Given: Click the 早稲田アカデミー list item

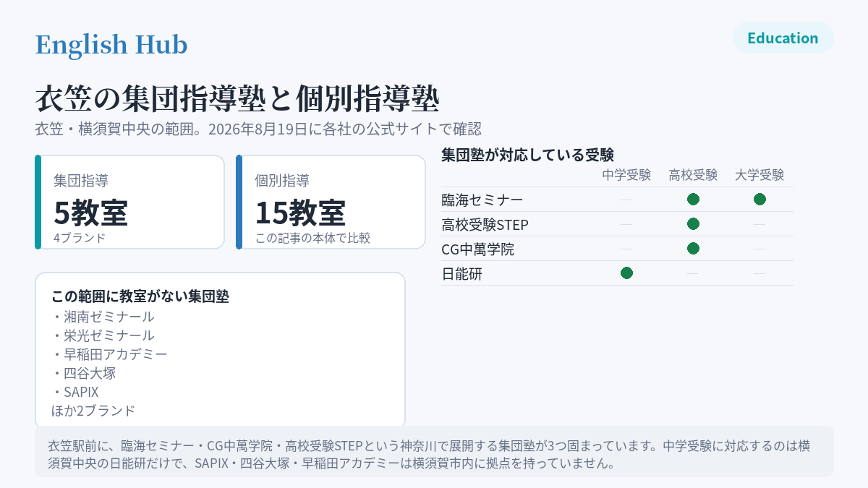Looking at the screenshot, I should pos(109,354).
